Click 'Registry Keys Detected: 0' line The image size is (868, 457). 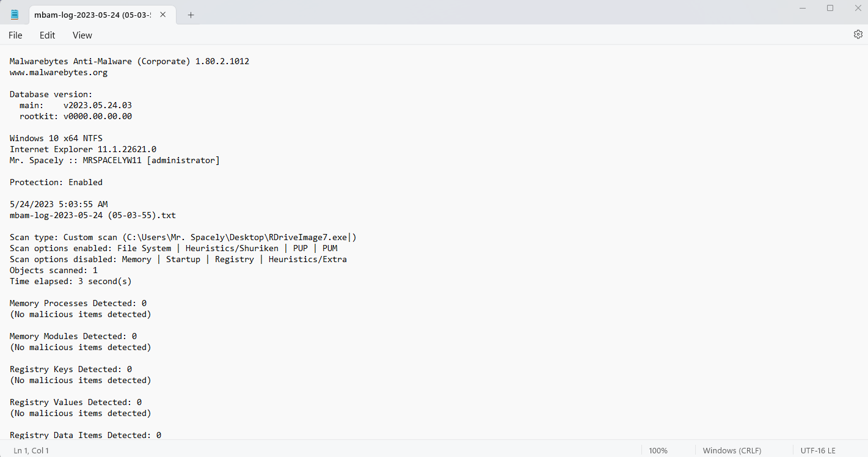click(x=71, y=370)
